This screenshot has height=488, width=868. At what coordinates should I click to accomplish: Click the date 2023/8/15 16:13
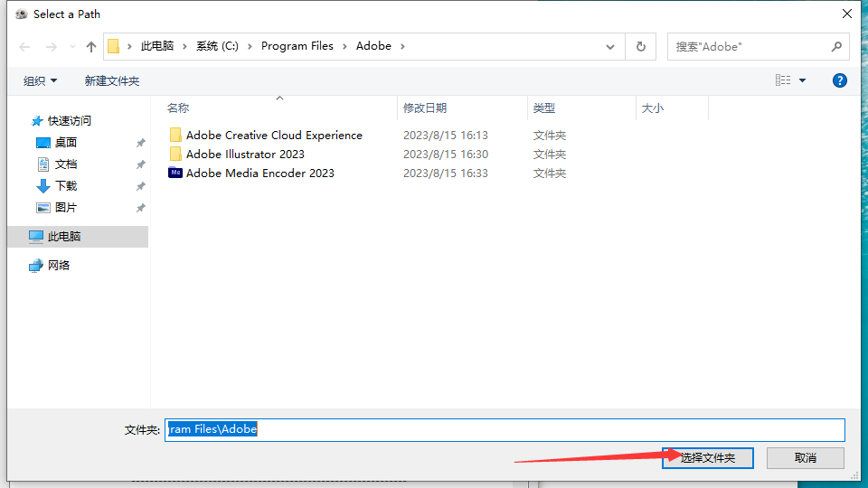click(446, 135)
